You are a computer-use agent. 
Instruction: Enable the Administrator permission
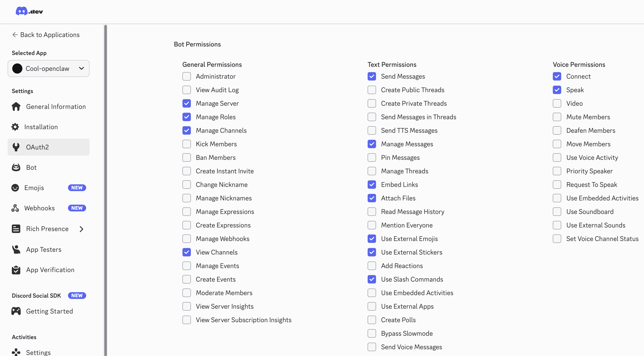pyautogui.click(x=187, y=76)
